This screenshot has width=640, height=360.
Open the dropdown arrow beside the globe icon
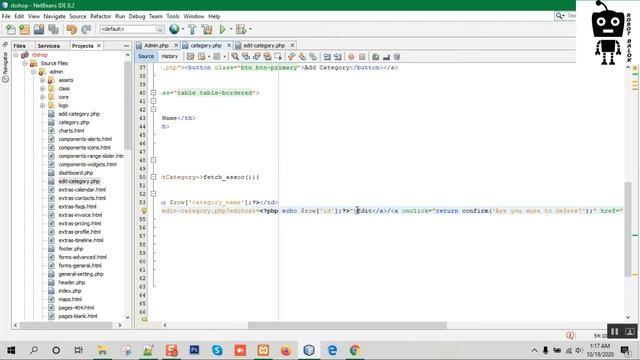pyautogui.click(x=182, y=29)
